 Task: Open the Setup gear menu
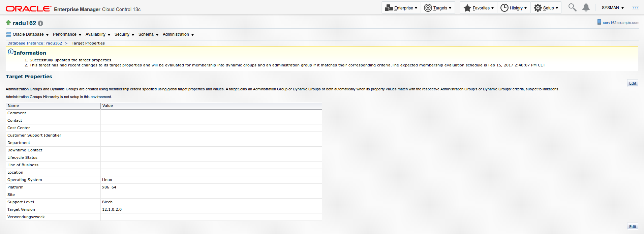[x=546, y=8]
